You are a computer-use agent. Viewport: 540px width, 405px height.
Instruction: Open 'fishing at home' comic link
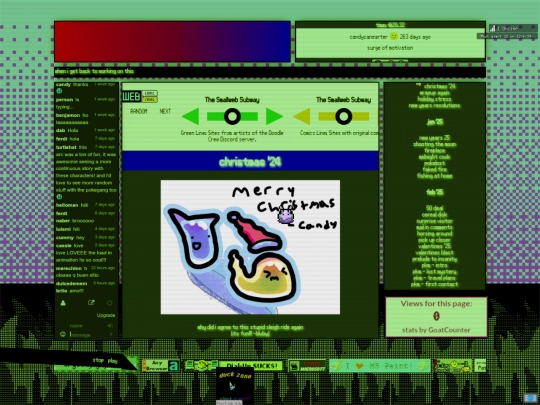[434, 176]
